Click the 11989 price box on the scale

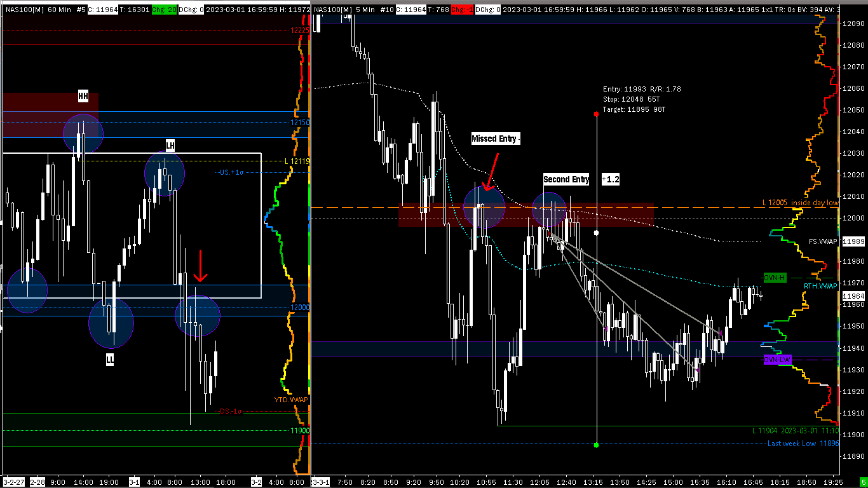[x=853, y=242]
